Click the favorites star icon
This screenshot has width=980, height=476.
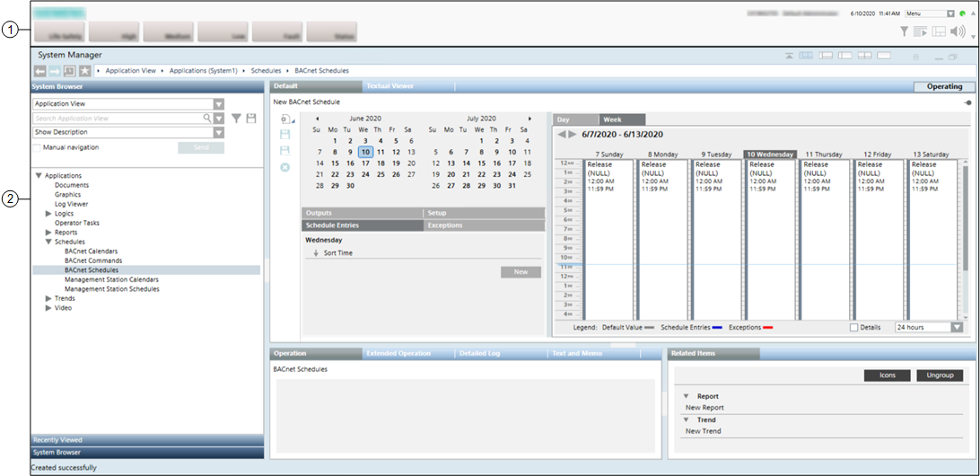84,70
